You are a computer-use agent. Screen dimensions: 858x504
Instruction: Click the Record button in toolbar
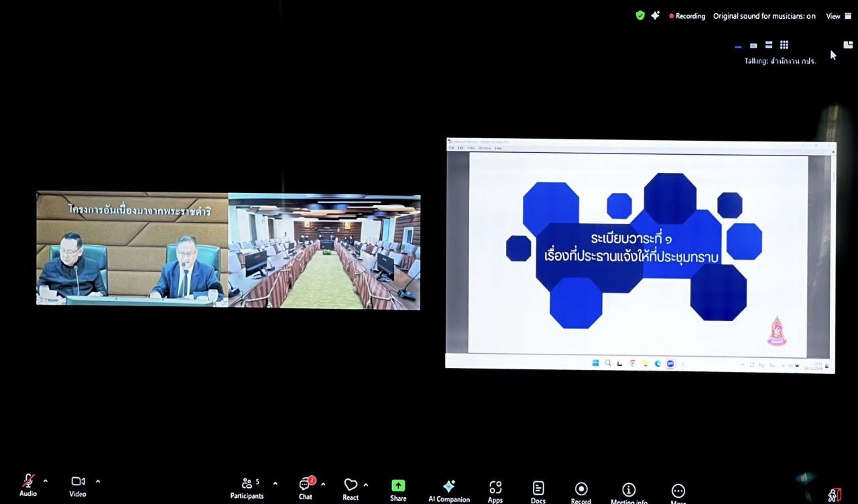tap(581, 491)
